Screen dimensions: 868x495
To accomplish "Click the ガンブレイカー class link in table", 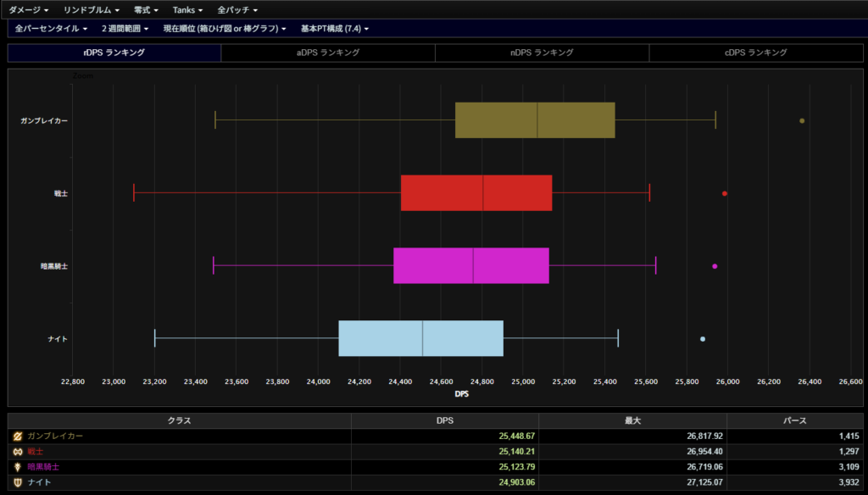I will [x=55, y=436].
